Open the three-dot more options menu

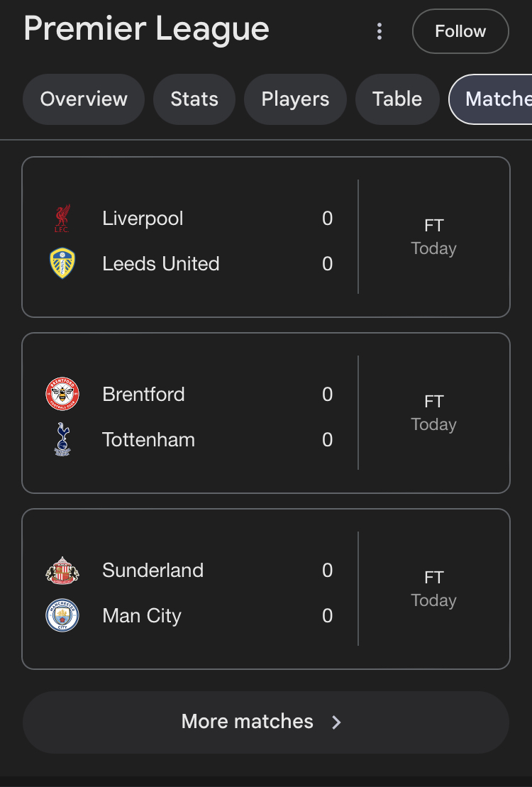pyautogui.click(x=379, y=31)
